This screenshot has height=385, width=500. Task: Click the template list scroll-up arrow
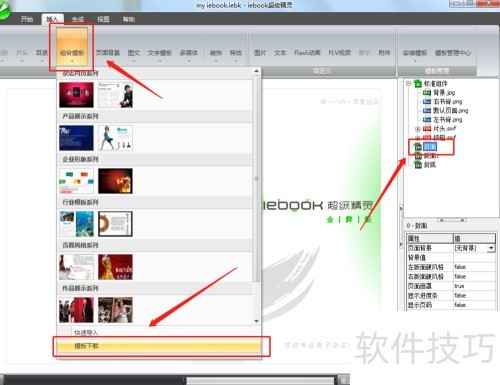click(x=256, y=71)
